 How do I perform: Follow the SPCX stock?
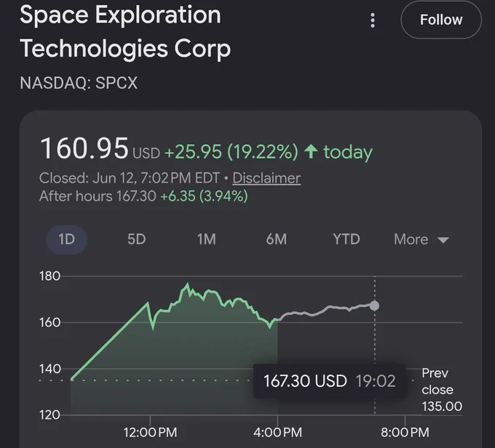pyautogui.click(x=441, y=20)
